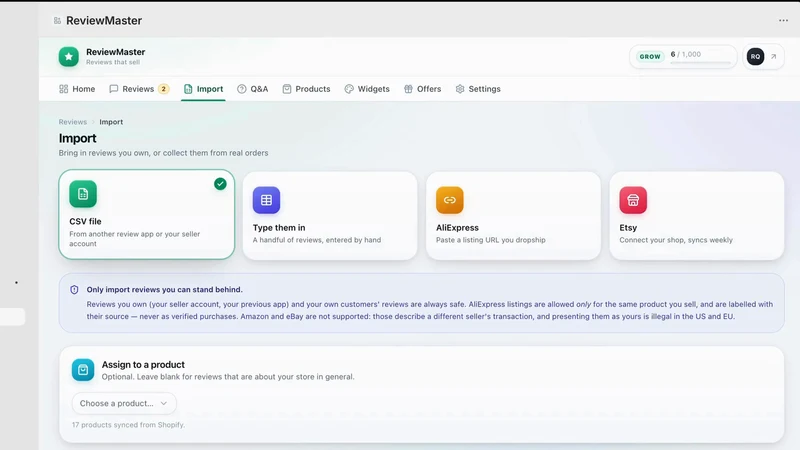Click the teal bag icon beside Assign to a product
This screenshot has width=800, height=450.
coord(83,370)
